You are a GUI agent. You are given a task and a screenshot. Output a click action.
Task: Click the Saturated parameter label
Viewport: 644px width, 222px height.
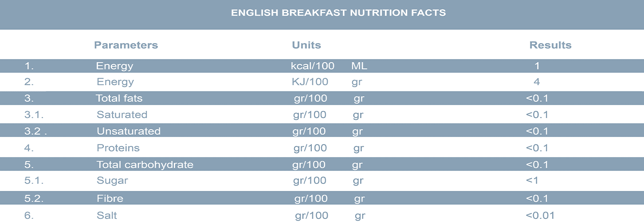(x=122, y=115)
